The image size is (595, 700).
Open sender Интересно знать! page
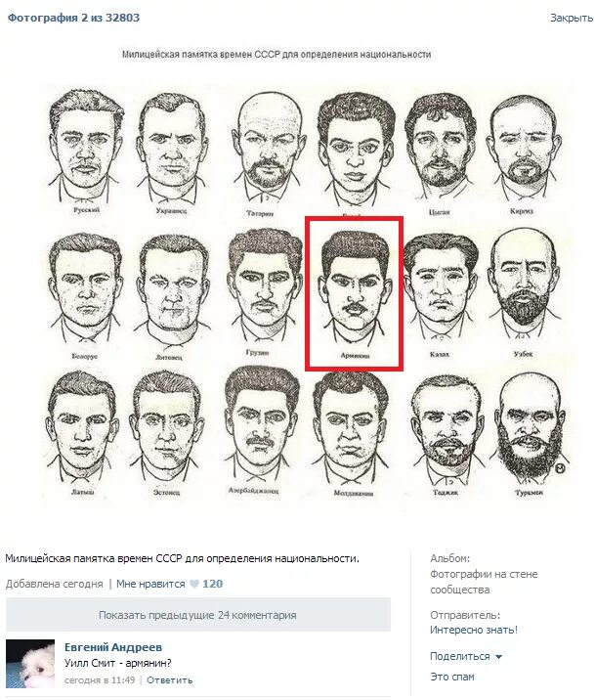coord(474,630)
